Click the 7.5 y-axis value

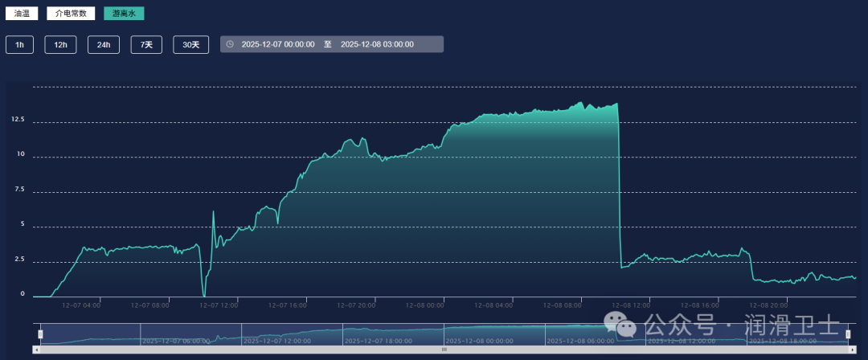pos(19,190)
